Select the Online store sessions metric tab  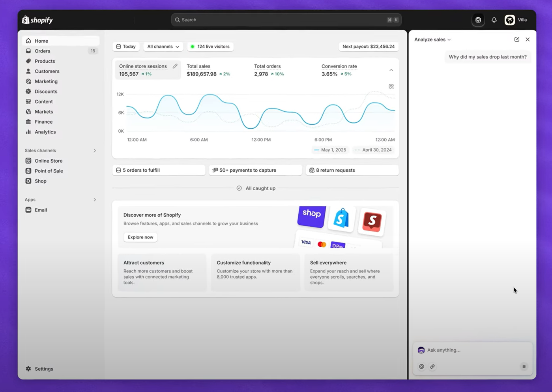148,70
